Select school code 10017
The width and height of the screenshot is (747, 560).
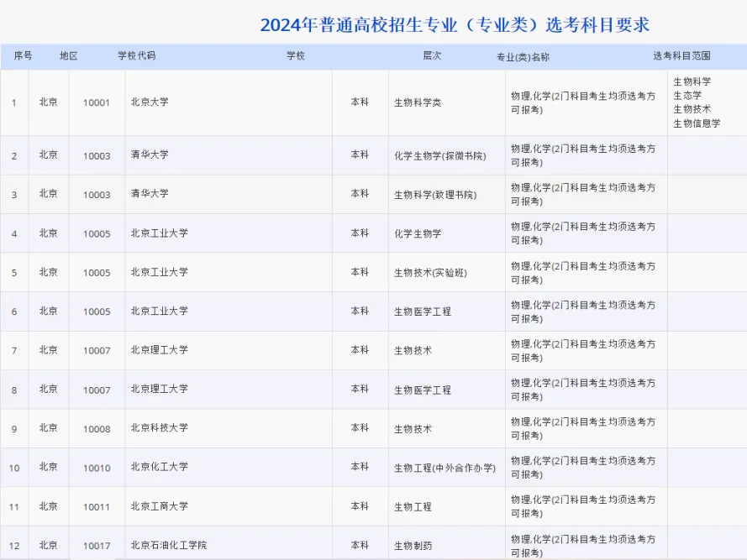97,547
